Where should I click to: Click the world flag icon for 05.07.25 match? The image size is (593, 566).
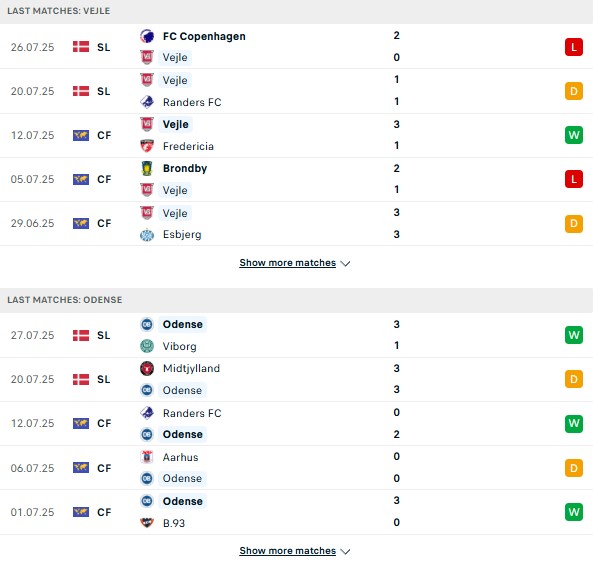tap(81, 179)
